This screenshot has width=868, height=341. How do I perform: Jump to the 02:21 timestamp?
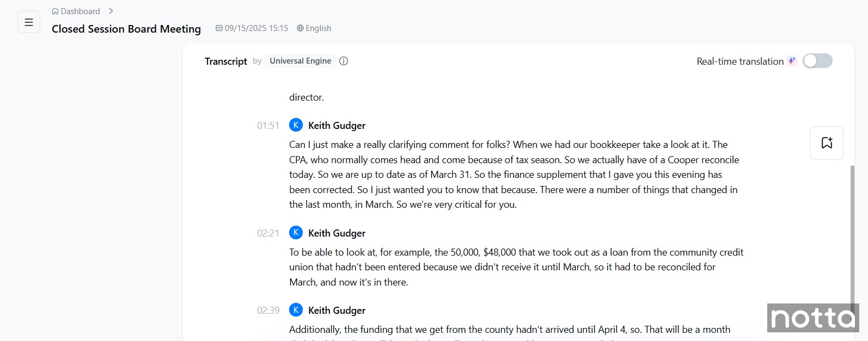(268, 233)
